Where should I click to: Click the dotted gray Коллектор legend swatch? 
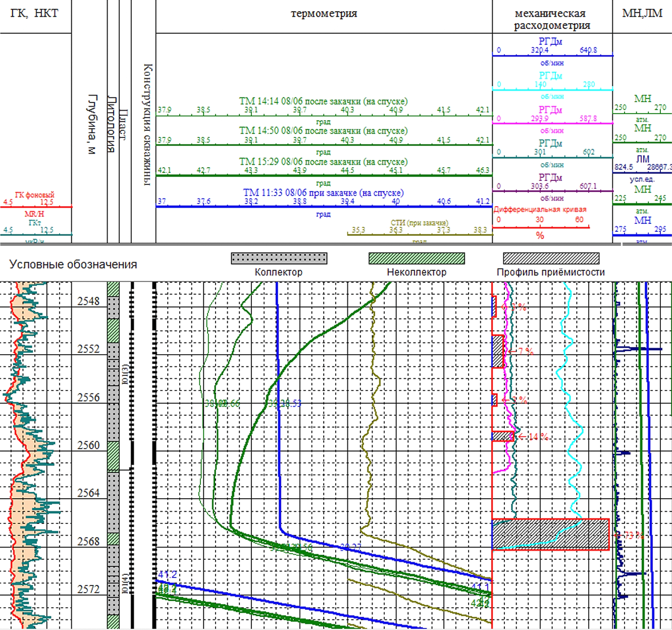pos(279,259)
